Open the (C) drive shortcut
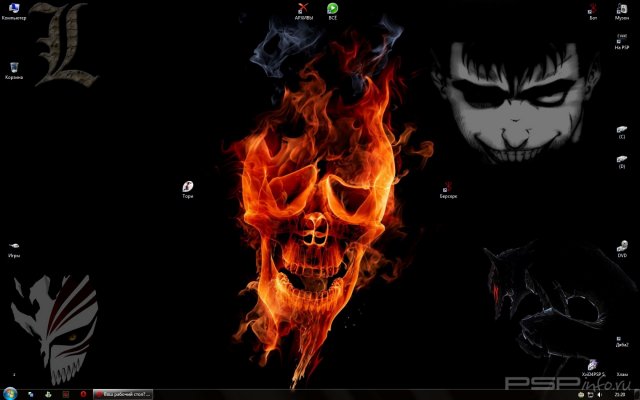The width and height of the screenshot is (640, 400). (x=622, y=128)
